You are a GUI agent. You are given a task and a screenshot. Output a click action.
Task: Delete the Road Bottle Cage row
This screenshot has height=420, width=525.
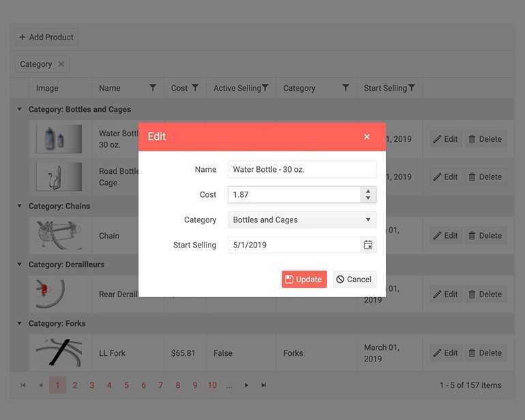[485, 177]
